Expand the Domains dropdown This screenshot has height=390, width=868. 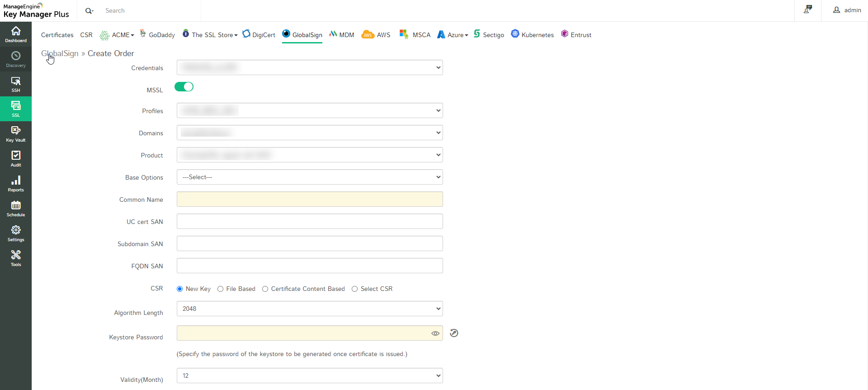310,133
